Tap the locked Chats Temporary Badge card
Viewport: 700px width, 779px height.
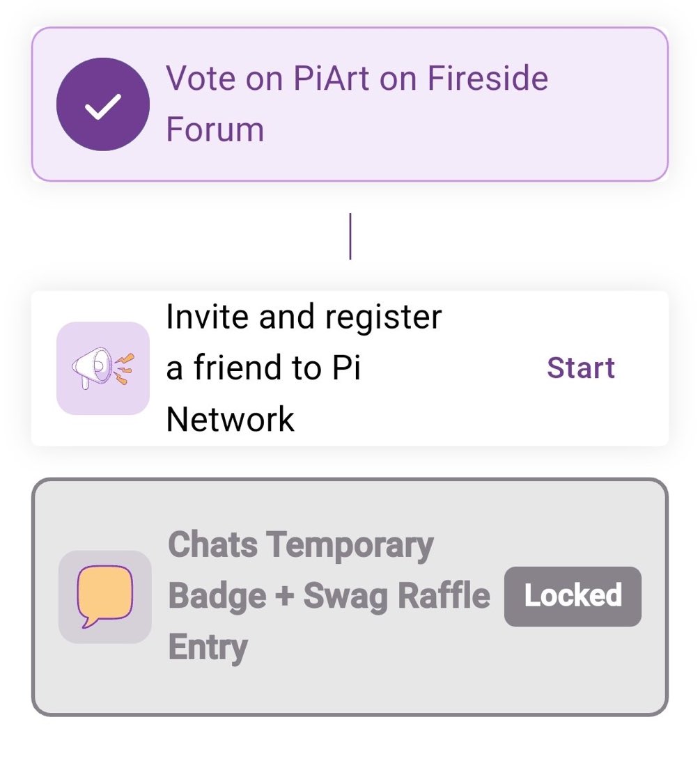[350, 597]
